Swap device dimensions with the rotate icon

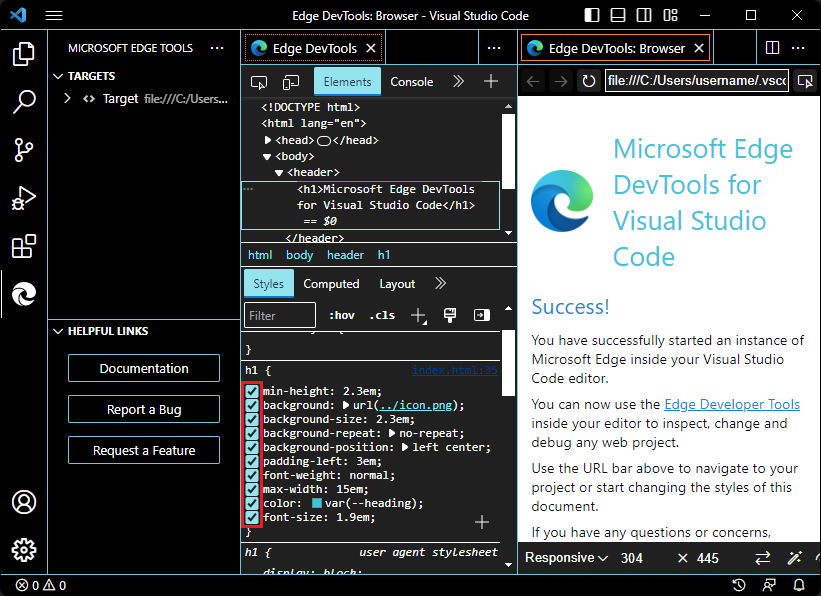pos(762,558)
